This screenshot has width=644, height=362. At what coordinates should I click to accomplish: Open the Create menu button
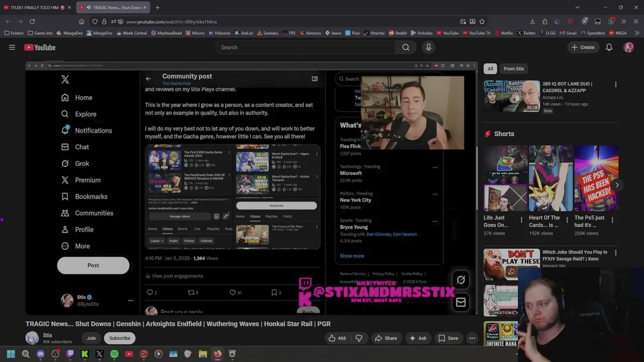point(583,47)
